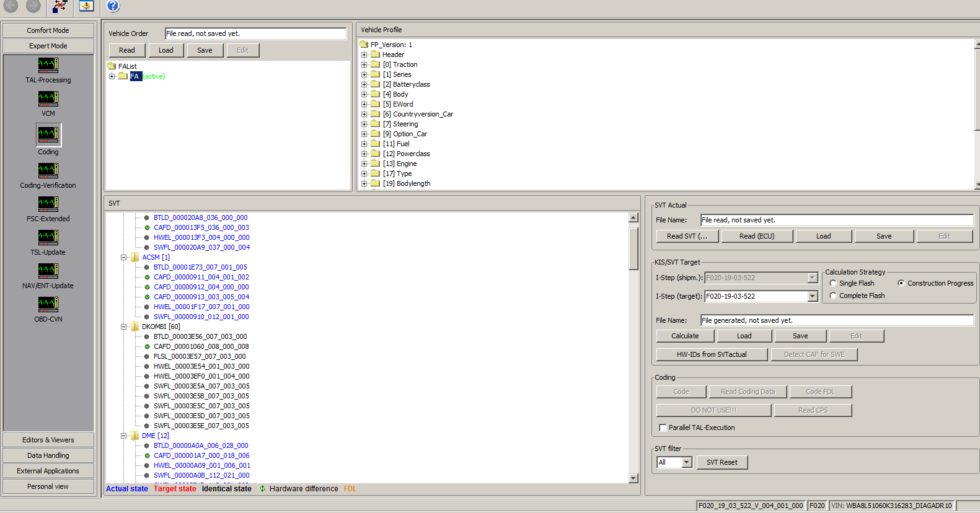This screenshot has width=980, height=513.
Task: Expand the [0] Traction node
Action: [364, 64]
